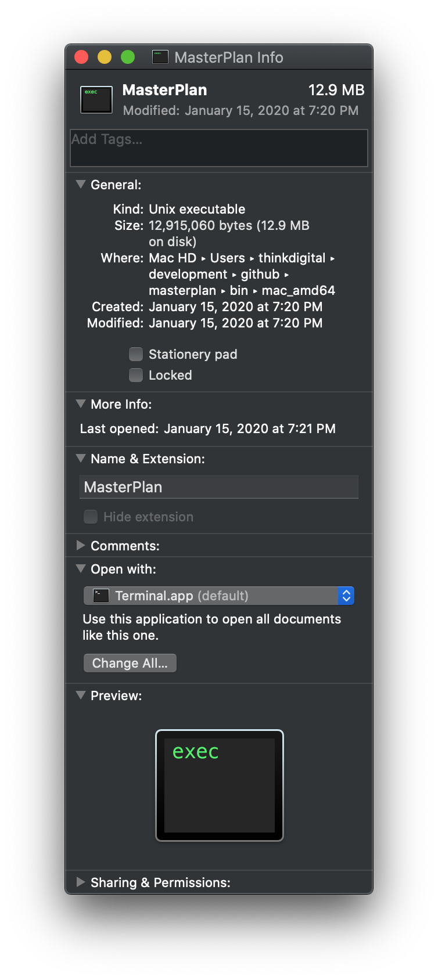Image resolution: width=438 pixels, height=980 pixels.
Task: Click the green zoom button on the window
Action: 127,57
